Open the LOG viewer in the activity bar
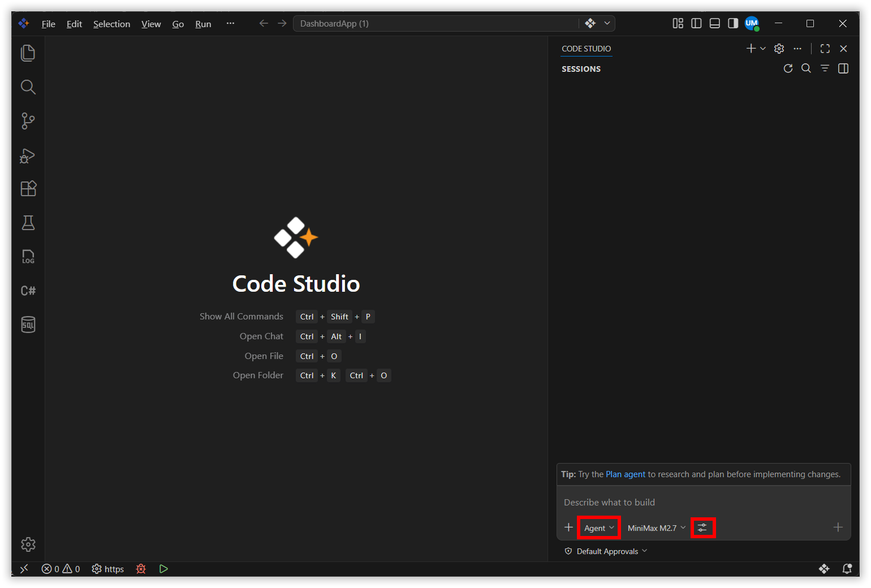Viewport: 871px width, 588px height. coord(28,257)
